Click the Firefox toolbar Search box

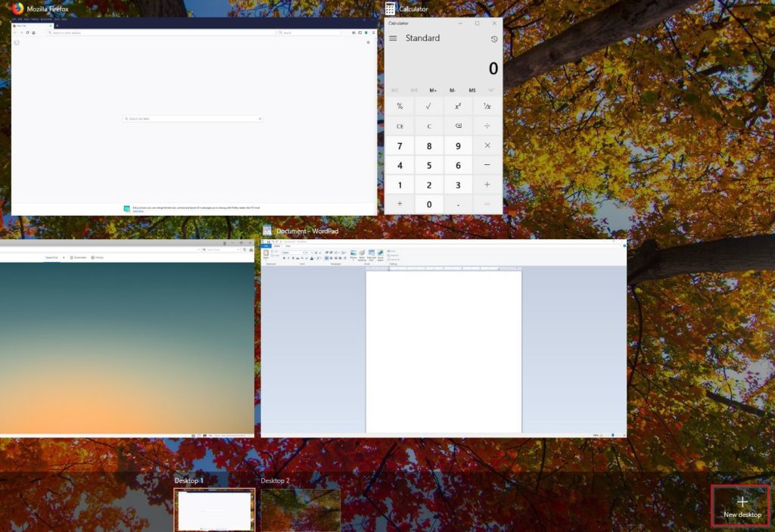[309, 33]
